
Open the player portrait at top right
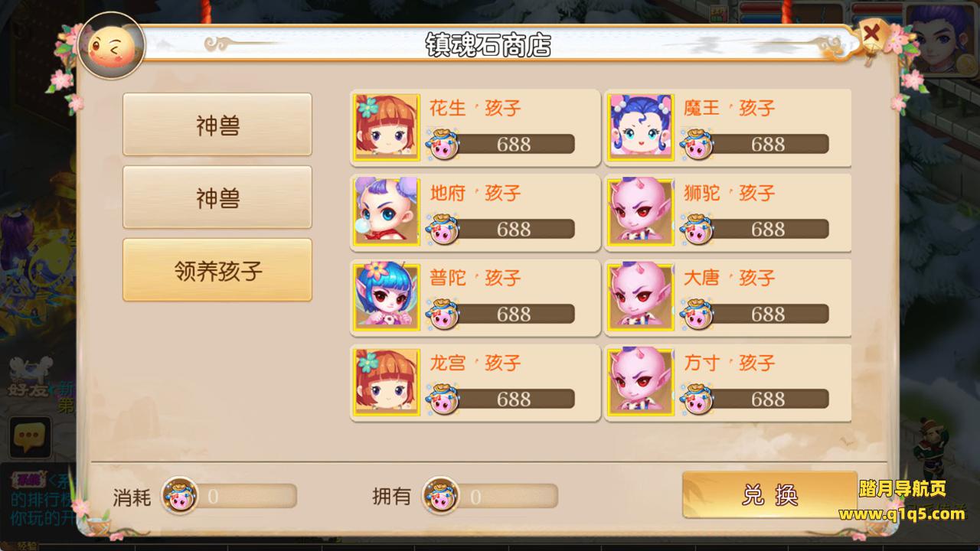point(942,40)
